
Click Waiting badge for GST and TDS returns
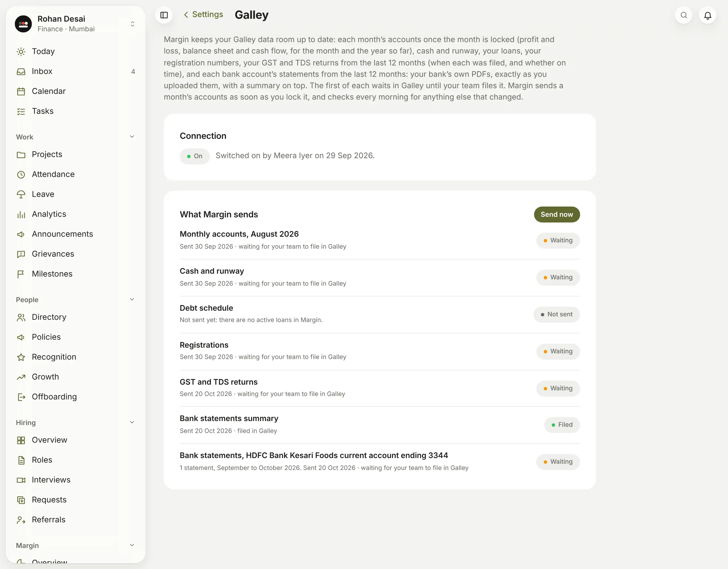point(558,389)
